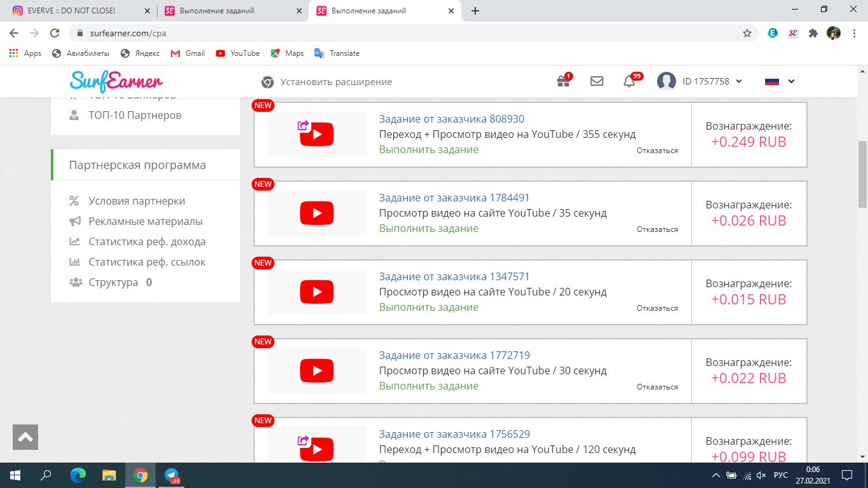The height and width of the screenshot is (488, 868).
Task: Click Отказаться for task 1784491
Action: click(x=658, y=229)
